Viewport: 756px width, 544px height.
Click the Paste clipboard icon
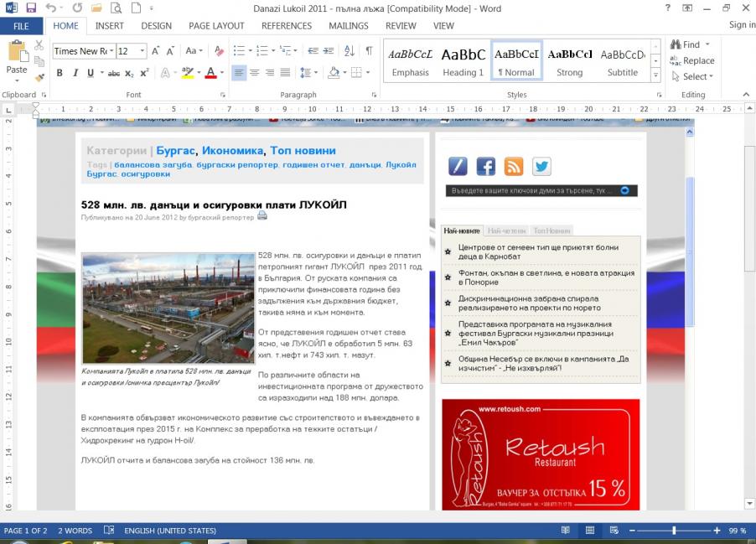[18, 52]
